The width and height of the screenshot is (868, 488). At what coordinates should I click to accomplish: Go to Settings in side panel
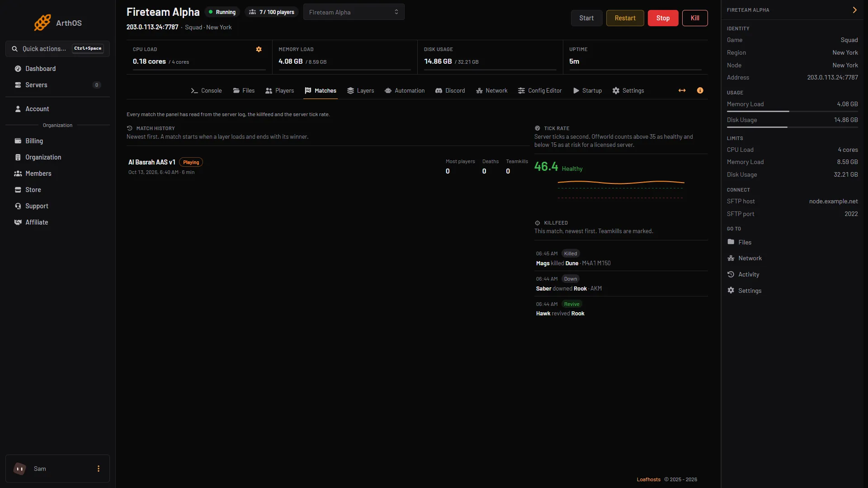click(x=792, y=291)
